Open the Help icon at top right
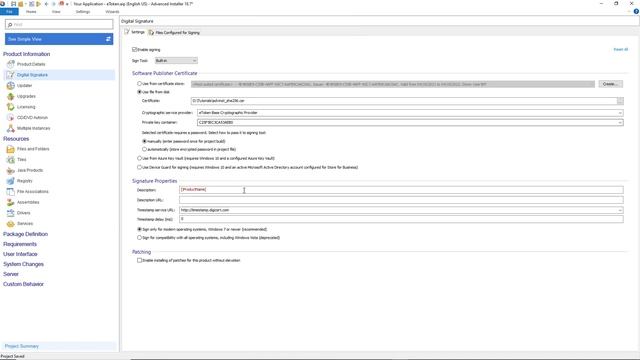 [636, 11]
